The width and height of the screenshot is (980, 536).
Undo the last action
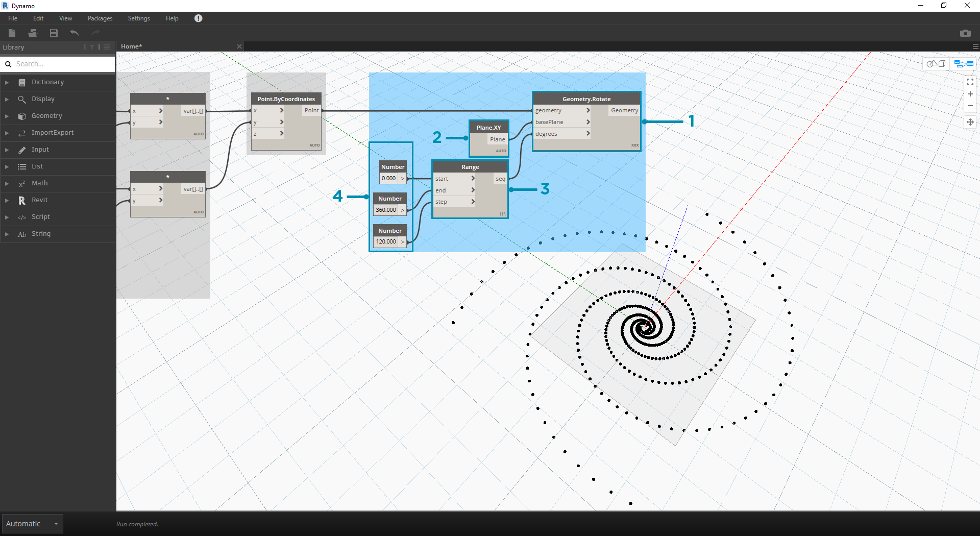coord(75,33)
